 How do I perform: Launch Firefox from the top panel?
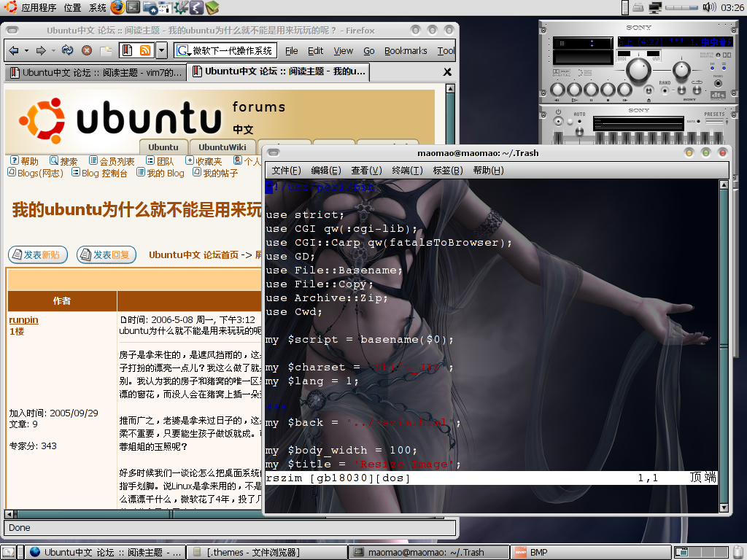tap(117, 7)
